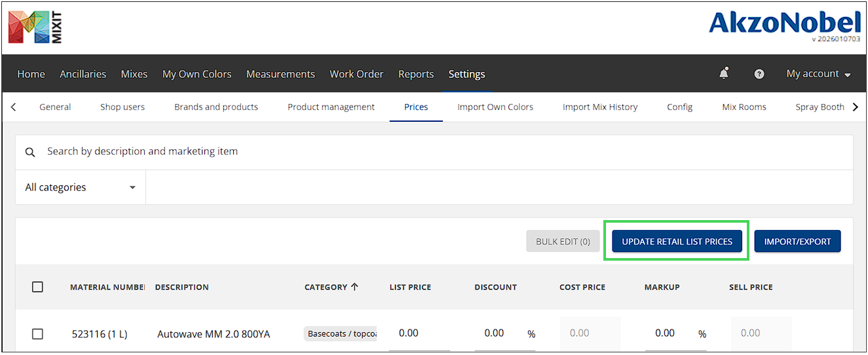Click the MIXIT logo
The width and height of the screenshot is (868, 355).
[35, 28]
